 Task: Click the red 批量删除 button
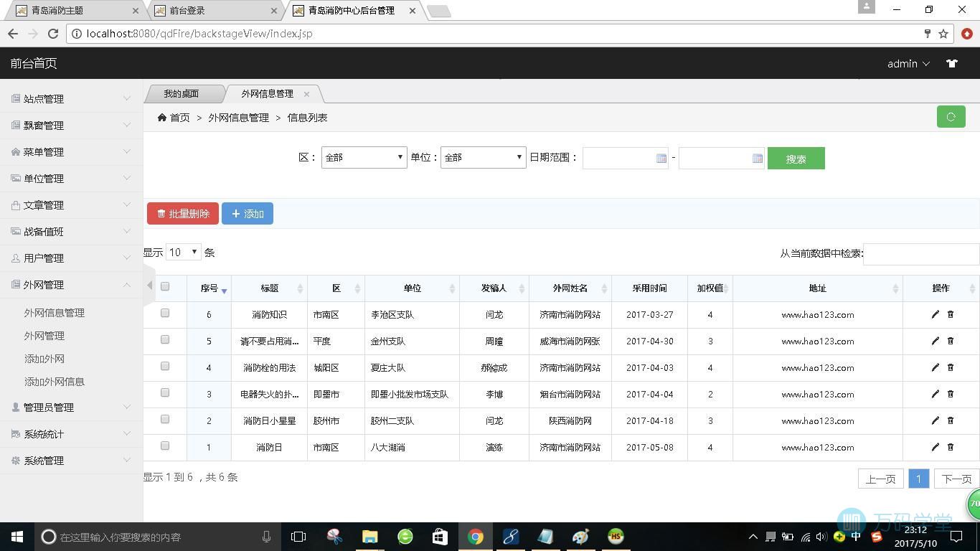pos(183,214)
